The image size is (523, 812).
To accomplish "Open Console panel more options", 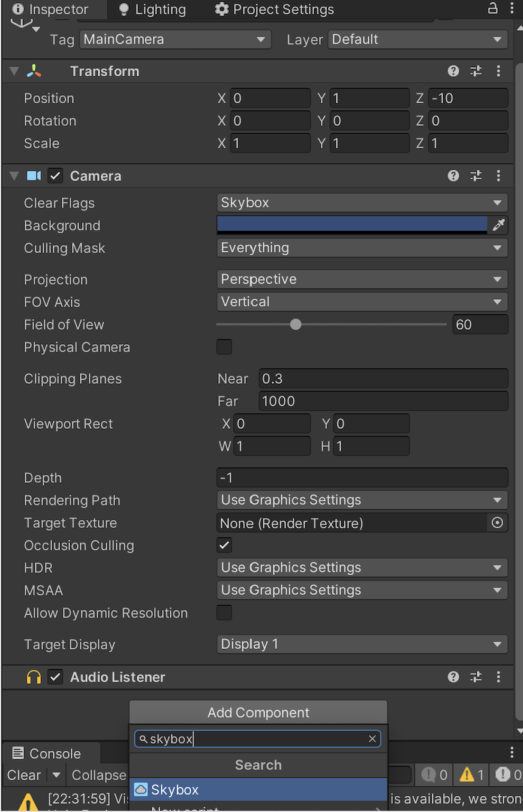I will pos(512,753).
